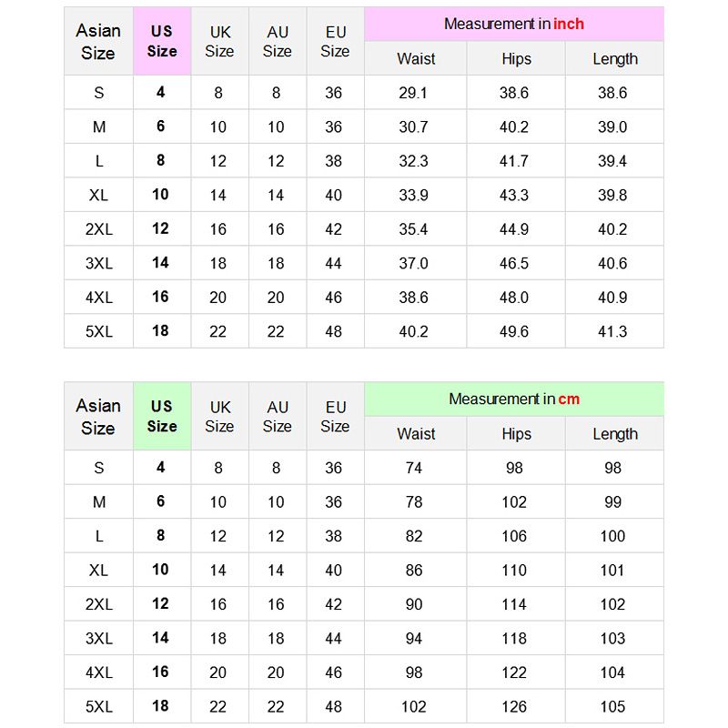The width and height of the screenshot is (728, 728).
Task: Select the "Measurement in inch" header
Action: [514, 24]
